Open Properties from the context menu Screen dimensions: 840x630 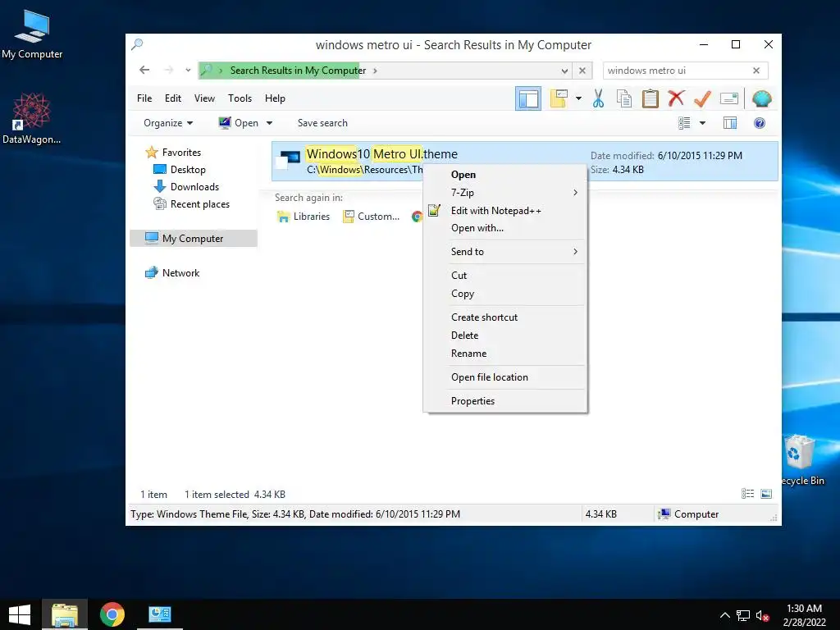pyautogui.click(x=504, y=400)
